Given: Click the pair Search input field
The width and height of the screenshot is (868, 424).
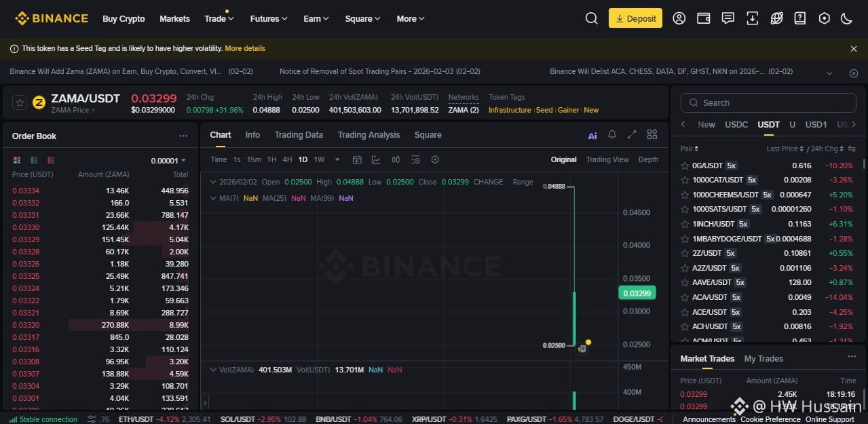Looking at the screenshot, I should click(x=768, y=102).
